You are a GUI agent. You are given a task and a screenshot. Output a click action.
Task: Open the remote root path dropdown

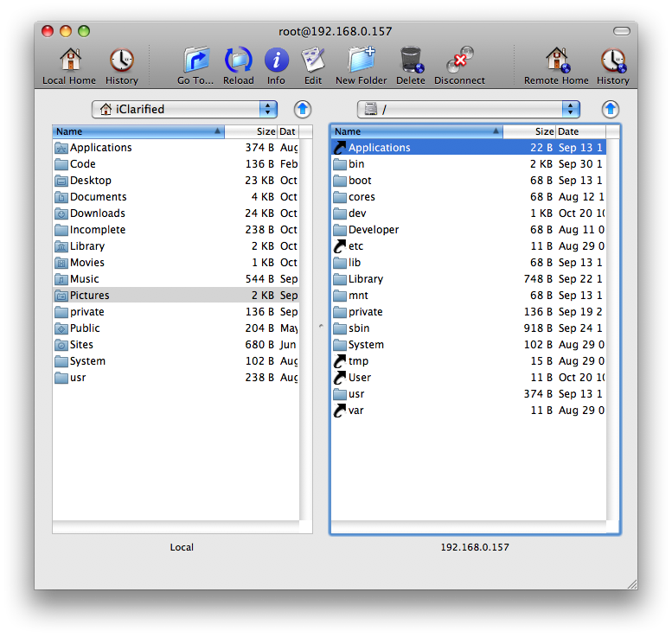469,109
